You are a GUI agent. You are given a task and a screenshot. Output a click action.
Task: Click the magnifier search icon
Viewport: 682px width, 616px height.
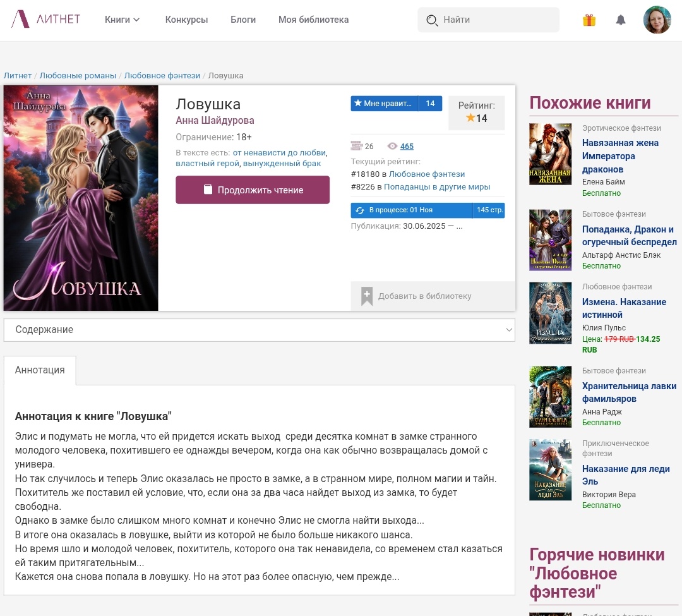[x=432, y=20]
